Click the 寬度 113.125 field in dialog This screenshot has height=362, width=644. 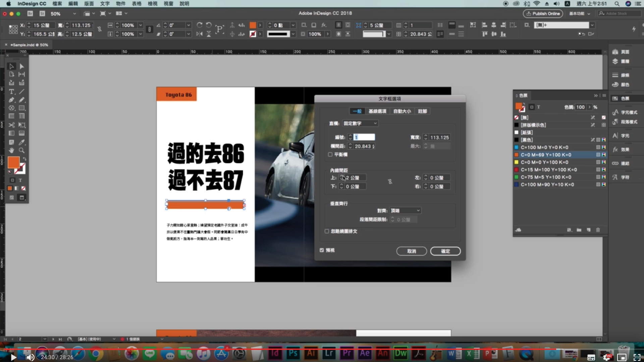(440, 137)
